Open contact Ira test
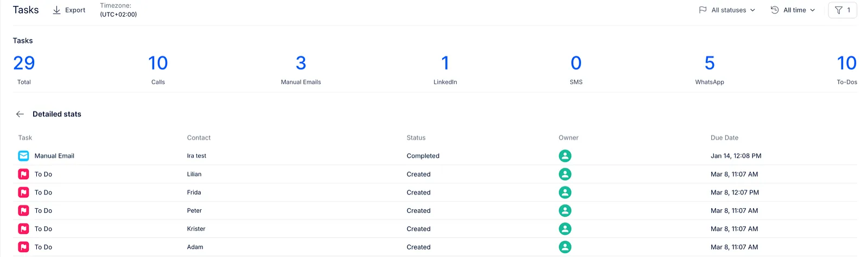The height and width of the screenshot is (257, 868). [x=196, y=156]
